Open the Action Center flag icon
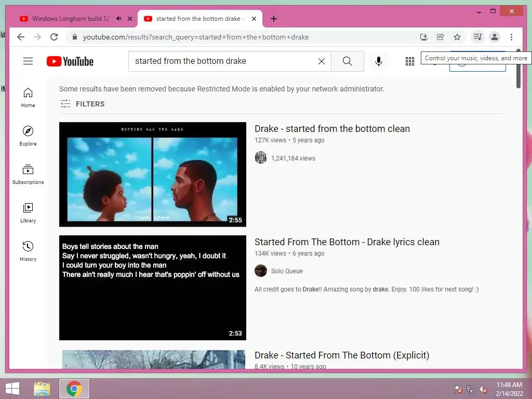 click(458, 389)
